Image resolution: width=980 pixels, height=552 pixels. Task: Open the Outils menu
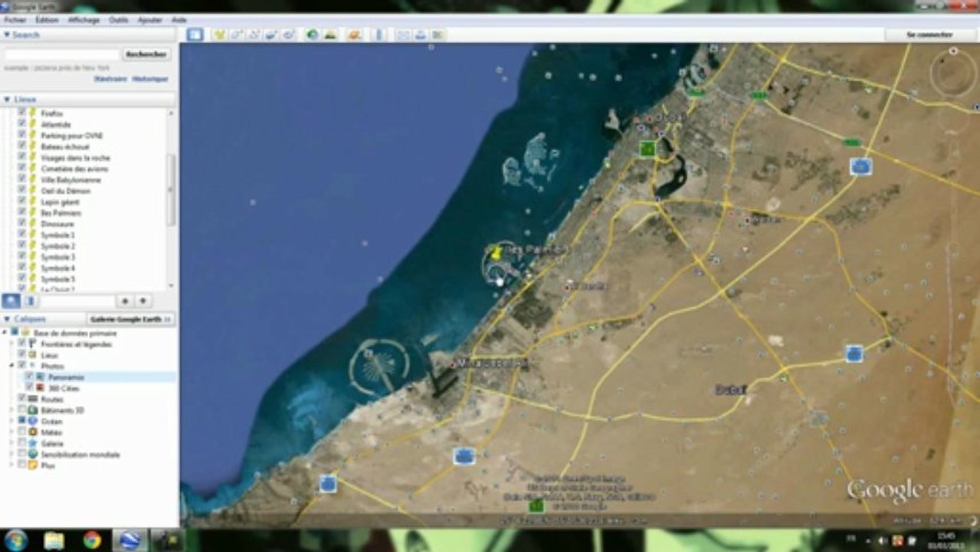[118, 19]
